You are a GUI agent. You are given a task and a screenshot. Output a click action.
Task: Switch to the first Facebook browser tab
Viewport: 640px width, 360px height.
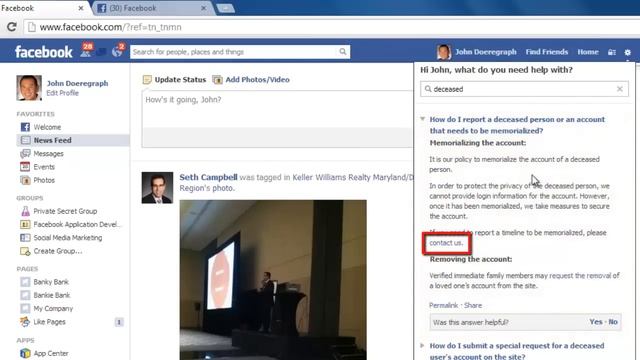click(x=40, y=8)
